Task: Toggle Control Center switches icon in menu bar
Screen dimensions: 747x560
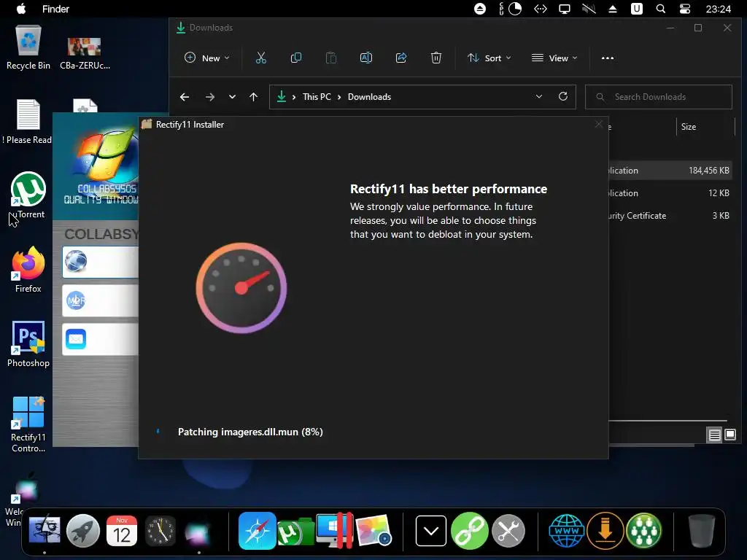Action: [x=684, y=9]
